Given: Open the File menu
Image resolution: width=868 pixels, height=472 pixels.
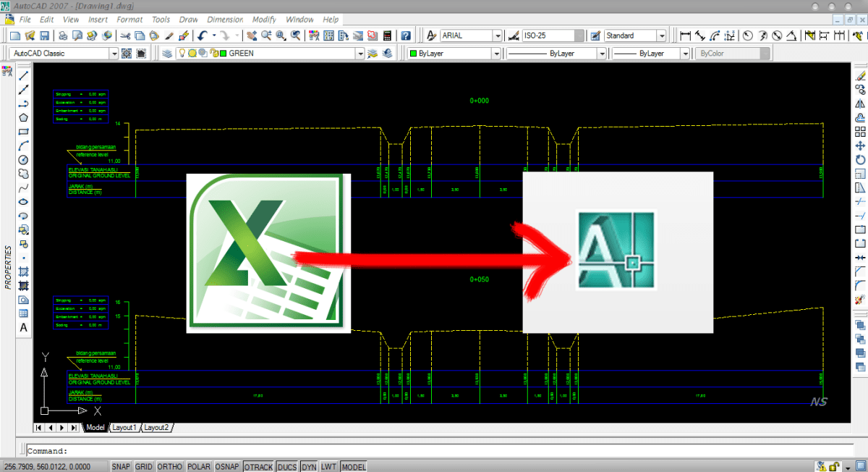Looking at the screenshot, I should [x=25, y=20].
